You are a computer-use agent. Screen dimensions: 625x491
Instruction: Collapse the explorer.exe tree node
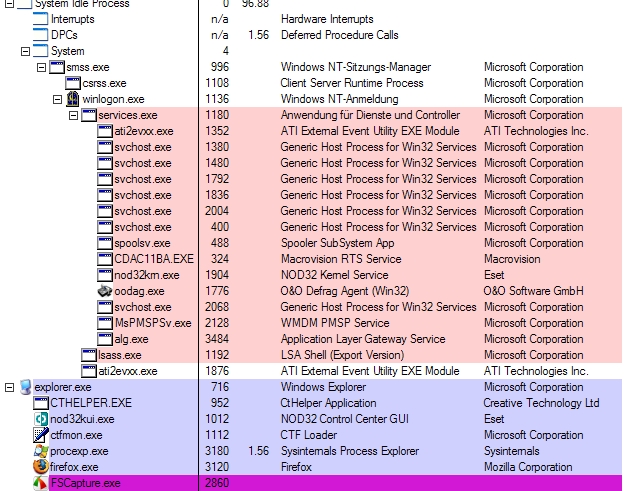10,387
